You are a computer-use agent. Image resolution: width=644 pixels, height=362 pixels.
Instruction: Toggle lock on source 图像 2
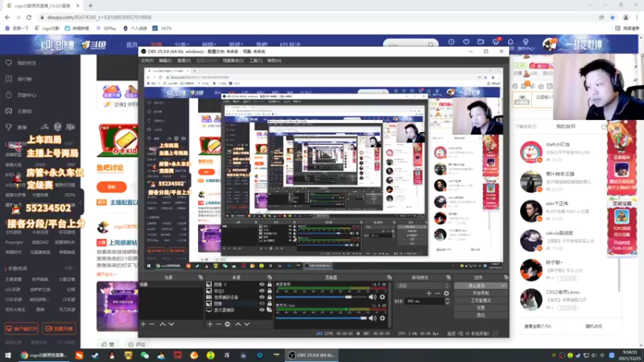pyautogui.click(x=270, y=285)
